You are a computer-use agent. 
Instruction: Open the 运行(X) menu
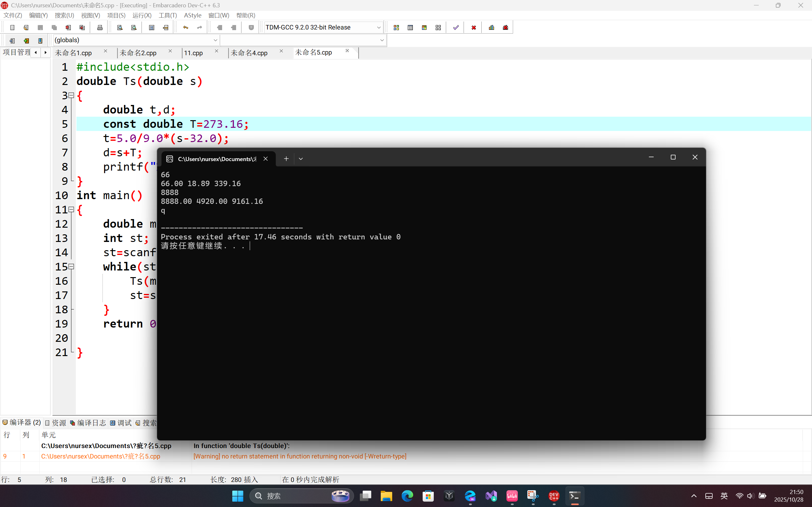142,16
